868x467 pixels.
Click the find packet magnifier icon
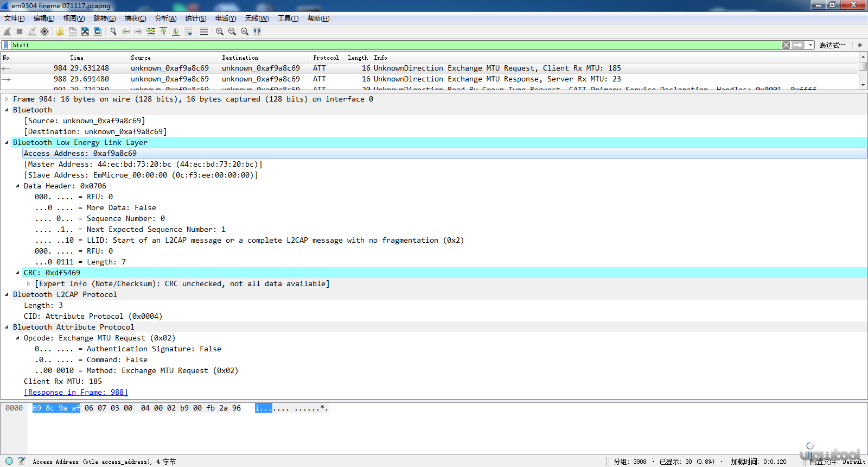(x=113, y=31)
